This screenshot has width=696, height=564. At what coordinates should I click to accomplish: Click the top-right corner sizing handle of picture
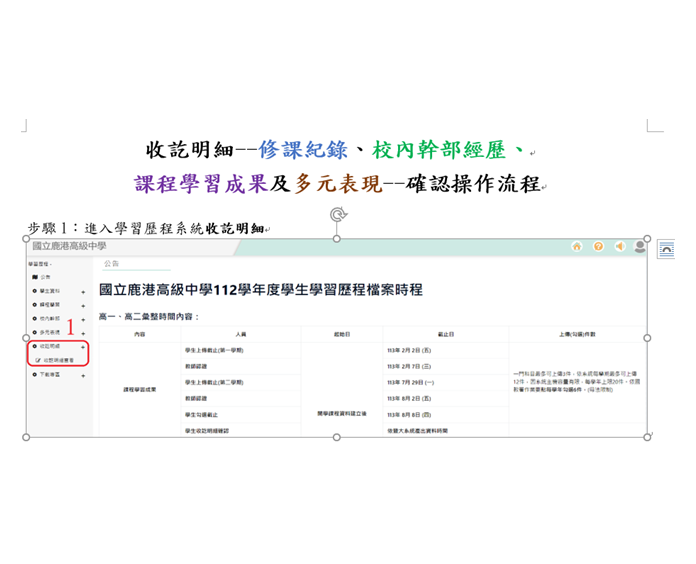coord(647,239)
